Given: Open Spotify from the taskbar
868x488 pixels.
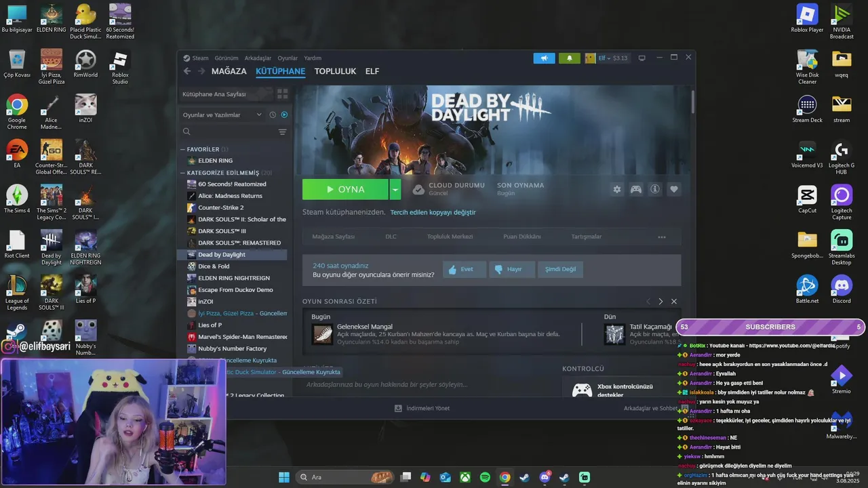Looking at the screenshot, I should pos(485,477).
